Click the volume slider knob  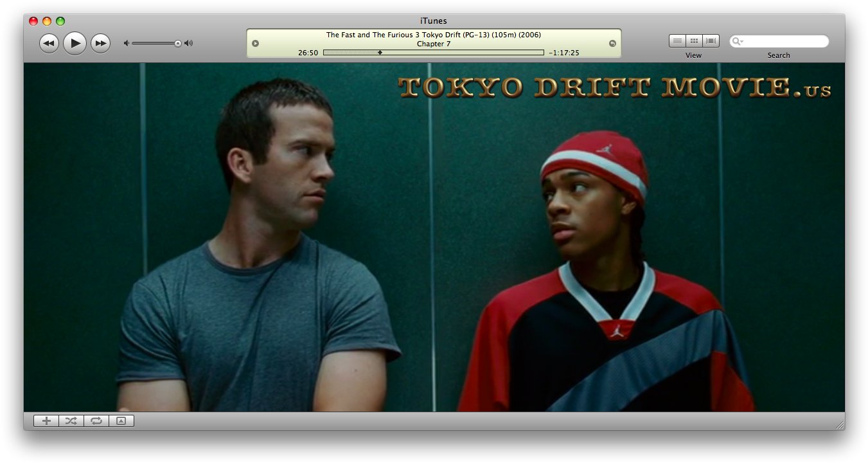click(178, 43)
